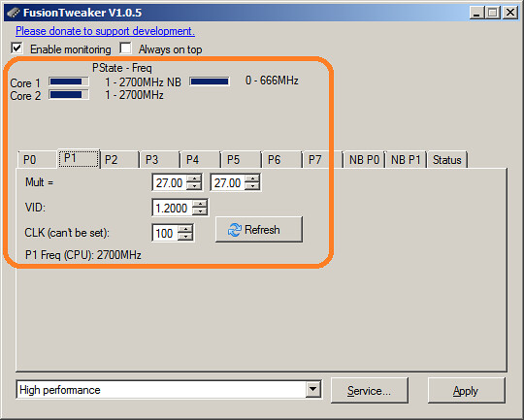Increase the second Mult value with up arrow
The height and width of the screenshot is (420, 524).
(x=252, y=178)
